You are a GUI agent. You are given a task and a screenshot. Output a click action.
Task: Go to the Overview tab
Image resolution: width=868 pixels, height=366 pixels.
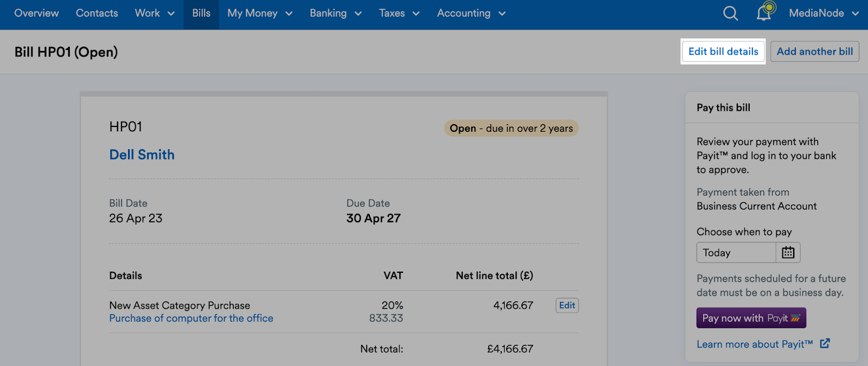tap(36, 13)
